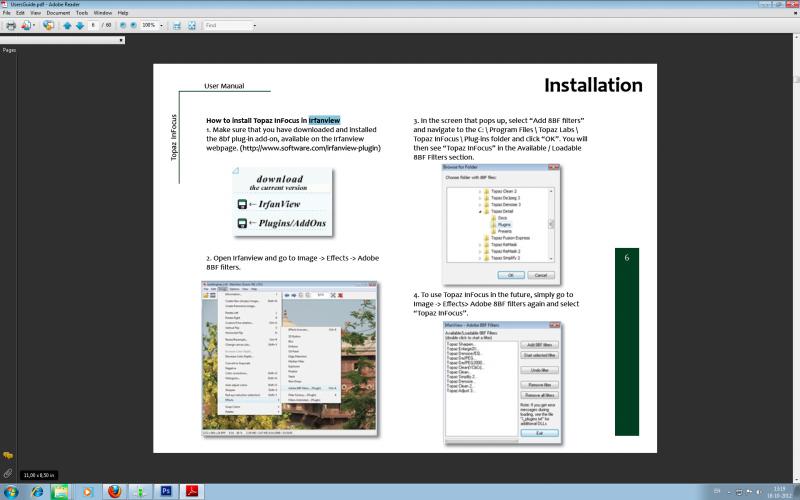Click step 4 paragraph about future use
Image resolution: width=800 pixels, height=500 pixels.
(496, 304)
